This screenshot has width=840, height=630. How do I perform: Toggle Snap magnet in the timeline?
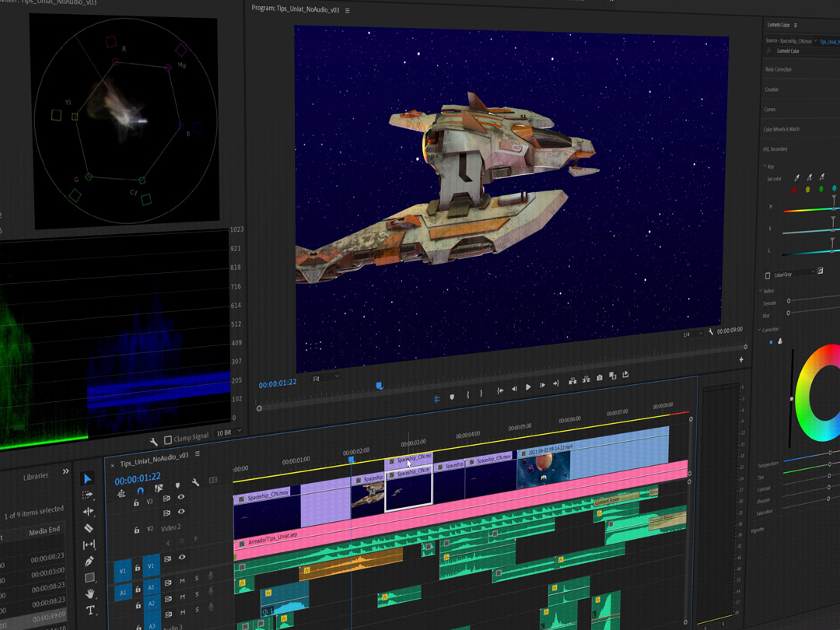140,492
